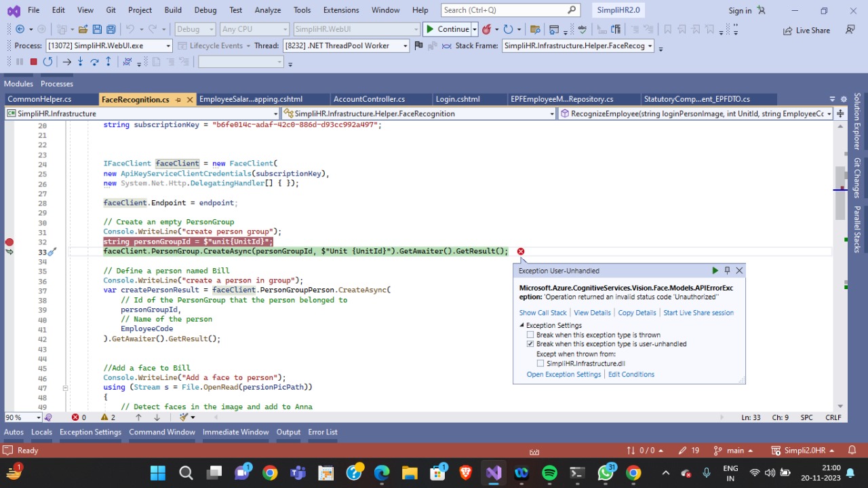Click the Step Over icon
Image resolution: width=868 pixels, height=488 pixels.
pyautogui.click(x=94, y=62)
